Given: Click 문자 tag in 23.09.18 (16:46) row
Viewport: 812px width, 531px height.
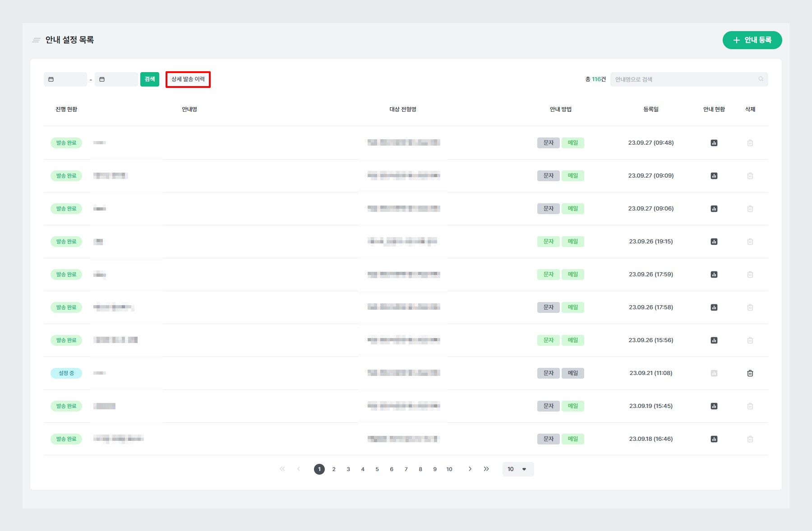Looking at the screenshot, I should [549, 439].
